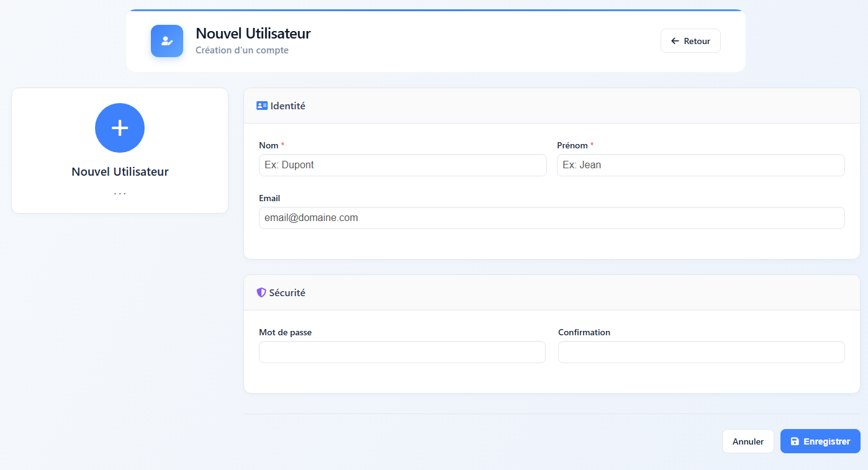The height and width of the screenshot is (470, 868).
Task: Focus the Confirmation password field
Action: pos(701,352)
